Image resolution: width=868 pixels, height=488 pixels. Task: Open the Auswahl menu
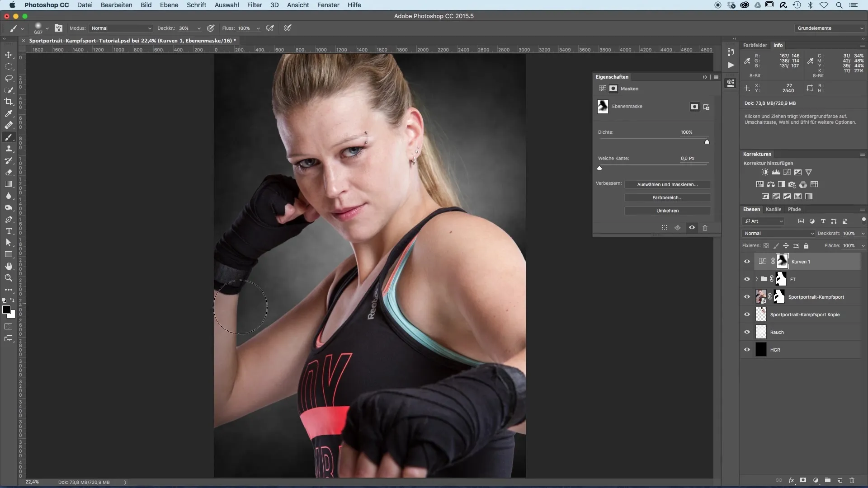(x=226, y=5)
